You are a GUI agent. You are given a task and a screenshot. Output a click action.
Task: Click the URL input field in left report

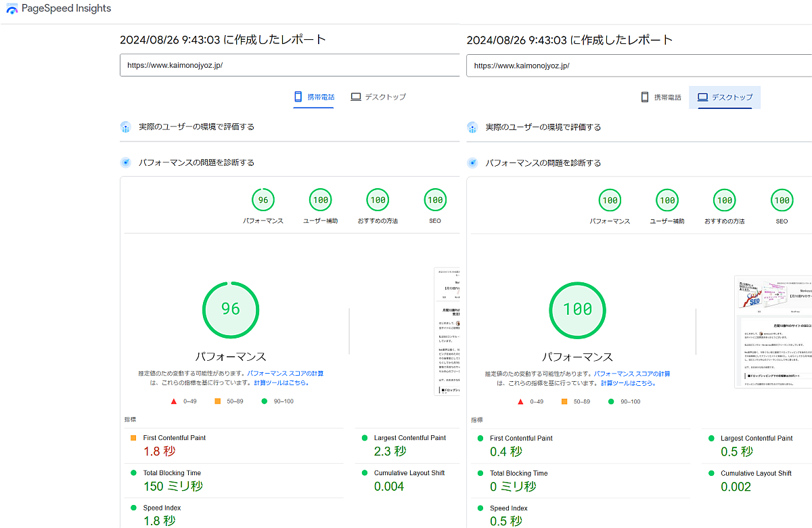[x=290, y=66]
